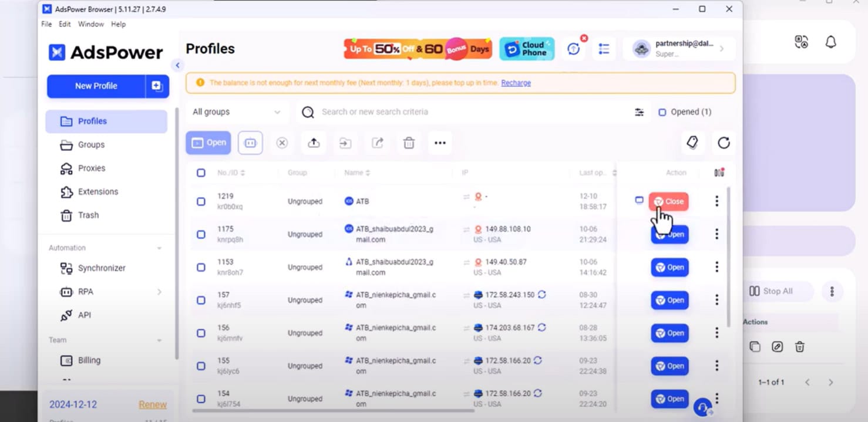This screenshot has width=868, height=422.
Task: Expand the RPA submenu arrow
Action: (x=159, y=292)
